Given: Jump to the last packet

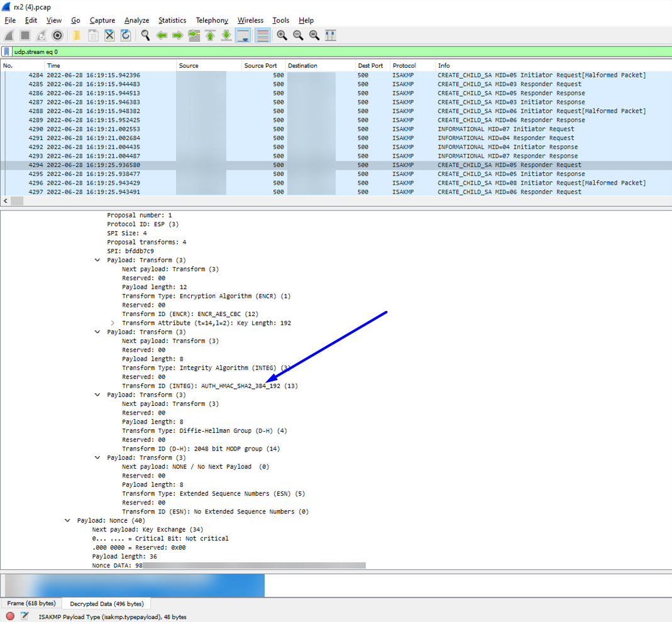Looking at the screenshot, I should (226, 35).
